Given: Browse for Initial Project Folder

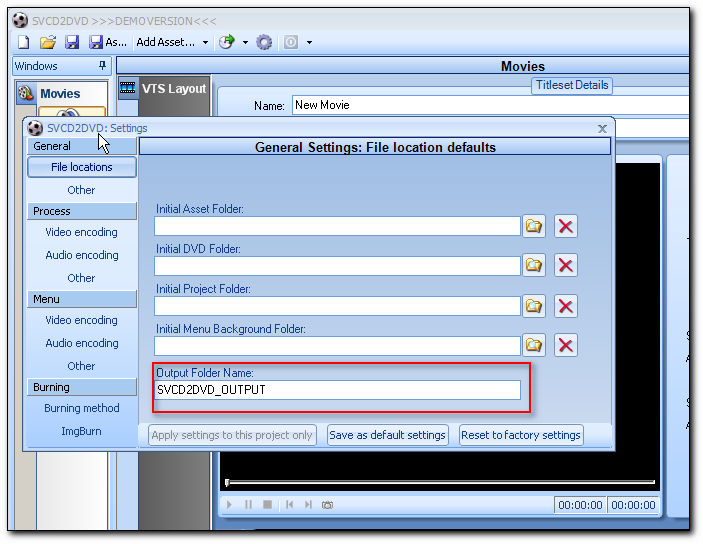Looking at the screenshot, I should [534, 306].
